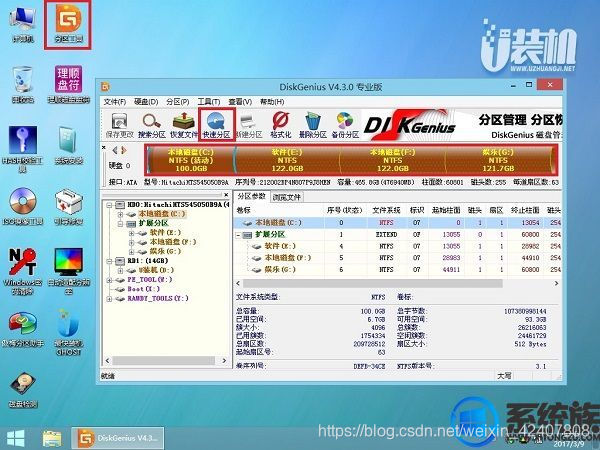Screen dimensions: 600x450
Task: Collapse 扩展分区 row in partition table
Action: tap(238, 235)
